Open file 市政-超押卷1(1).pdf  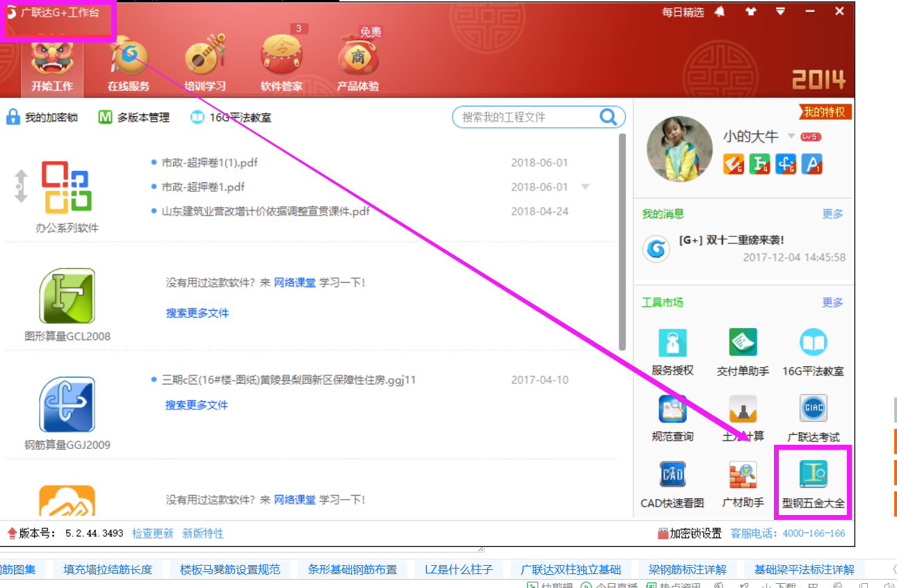click(x=209, y=163)
